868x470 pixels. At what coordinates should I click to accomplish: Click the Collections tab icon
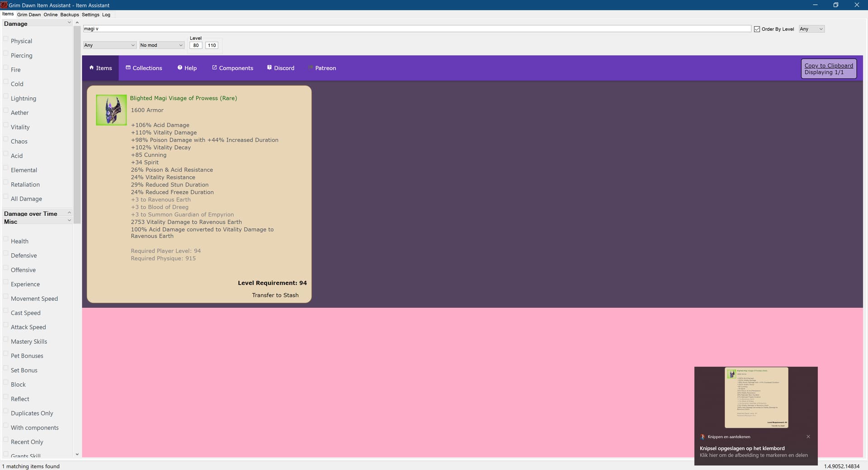[128, 68]
